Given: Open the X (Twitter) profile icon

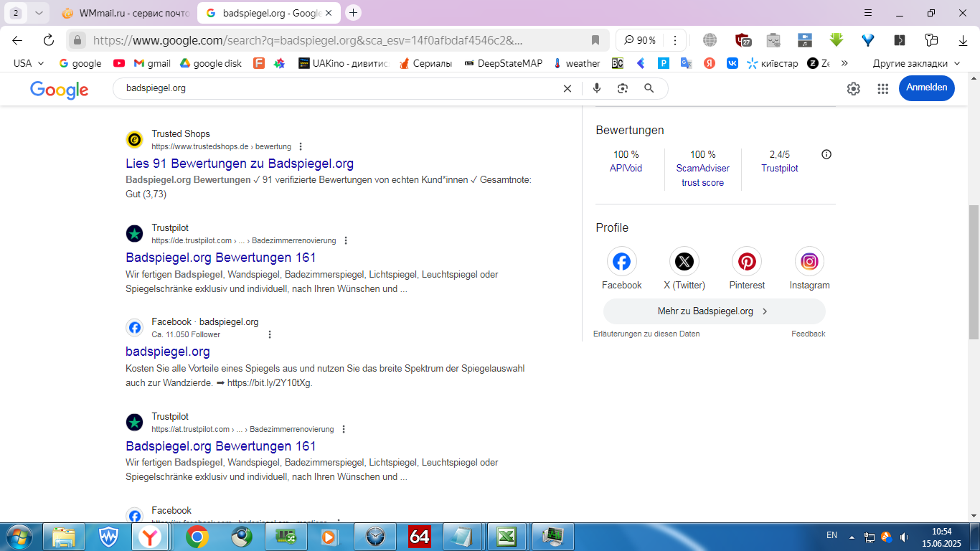Looking at the screenshot, I should point(684,261).
